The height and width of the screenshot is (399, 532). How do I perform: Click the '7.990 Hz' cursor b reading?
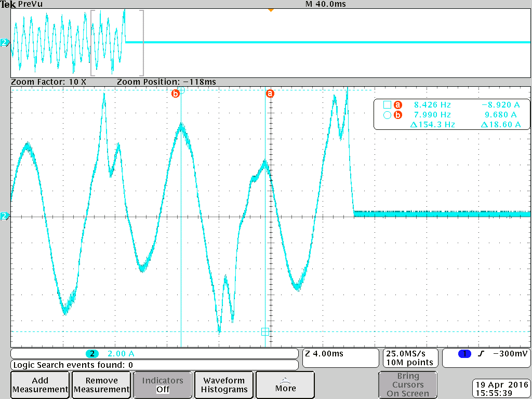[x=432, y=115]
